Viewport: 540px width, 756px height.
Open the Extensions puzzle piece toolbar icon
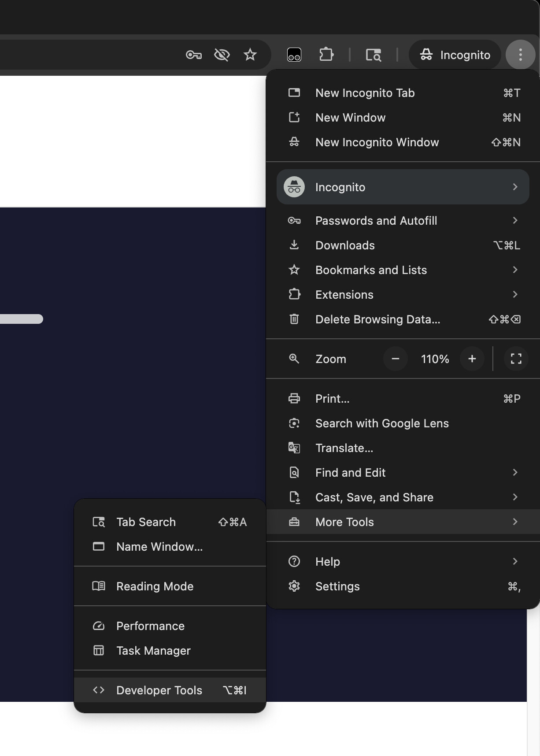click(326, 55)
